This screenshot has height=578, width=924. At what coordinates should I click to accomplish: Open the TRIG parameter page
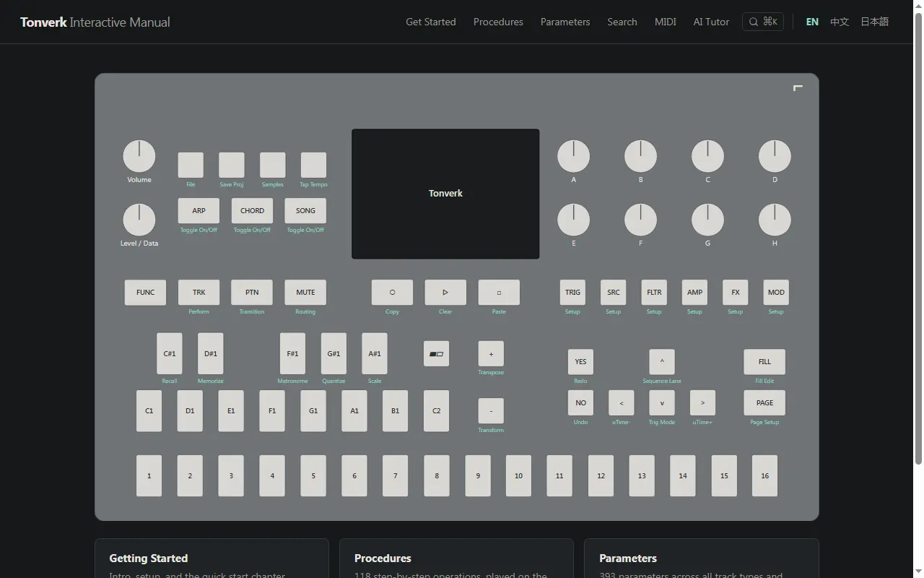click(x=572, y=293)
